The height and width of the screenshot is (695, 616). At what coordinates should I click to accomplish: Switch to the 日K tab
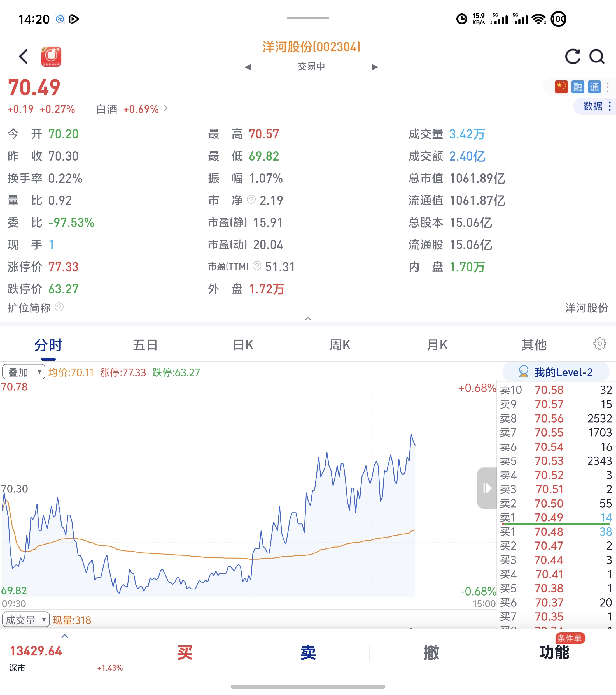pos(243,345)
